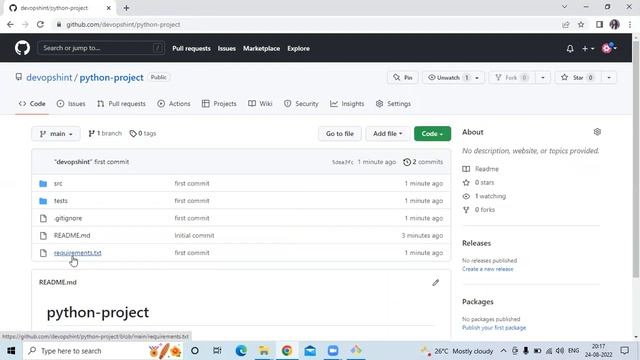Click 1 watching in About
The image size is (640, 360).
tap(490, 196)
